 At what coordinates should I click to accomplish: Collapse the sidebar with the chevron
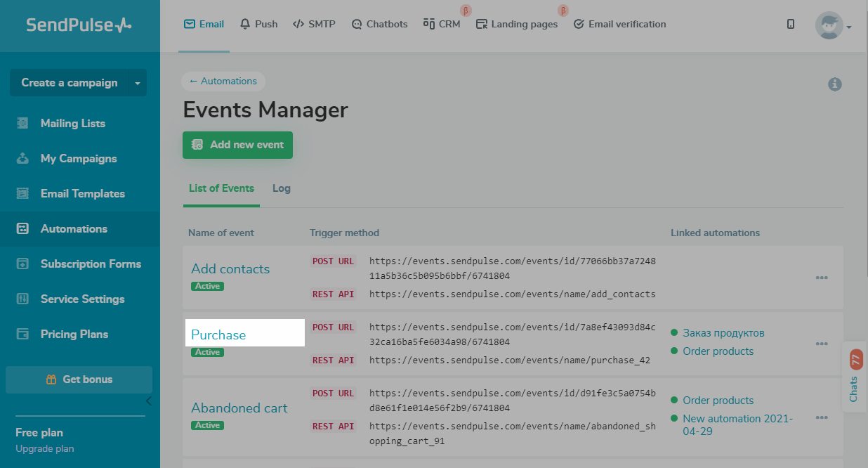[x=148, y=401]
